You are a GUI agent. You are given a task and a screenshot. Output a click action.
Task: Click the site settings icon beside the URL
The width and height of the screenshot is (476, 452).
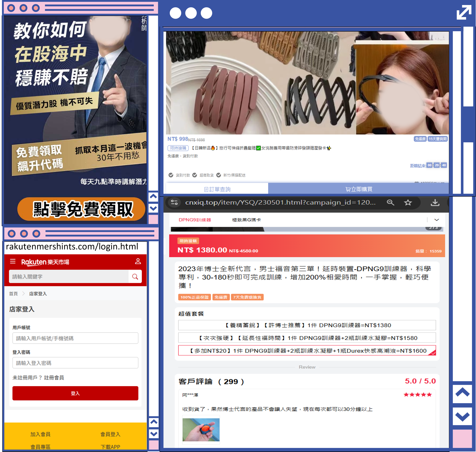[x=174, y=202]
